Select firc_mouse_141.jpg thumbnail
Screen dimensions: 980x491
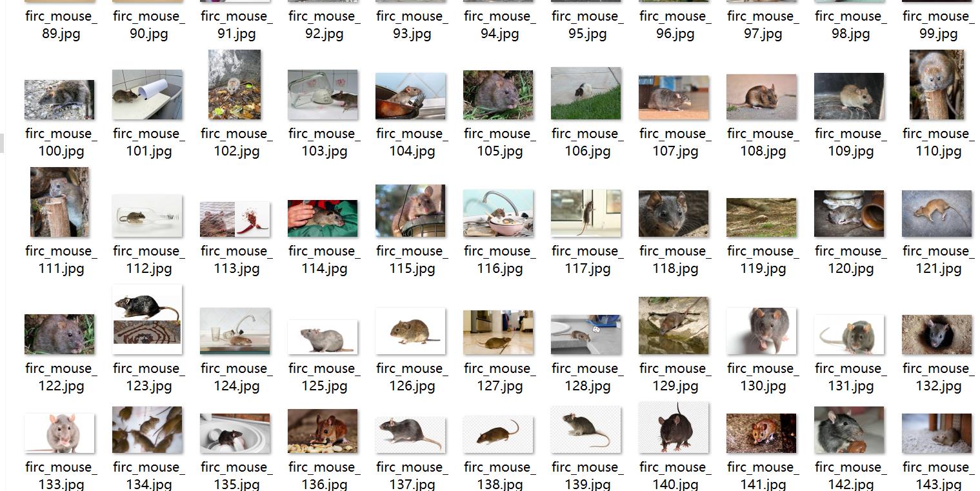[x=761, y=434]
